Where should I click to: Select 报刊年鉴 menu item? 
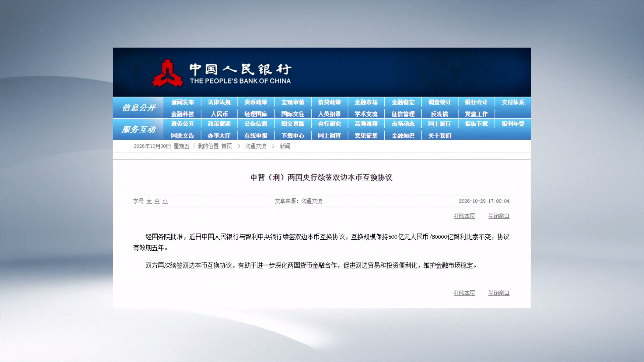[x=513, y=124]
